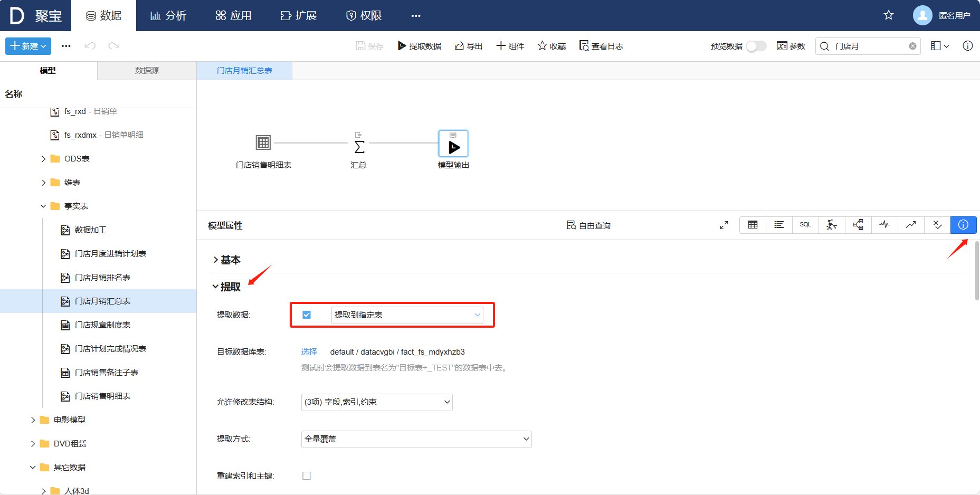Select the 门店月销汇总表 editor tab

coord(244,71)
